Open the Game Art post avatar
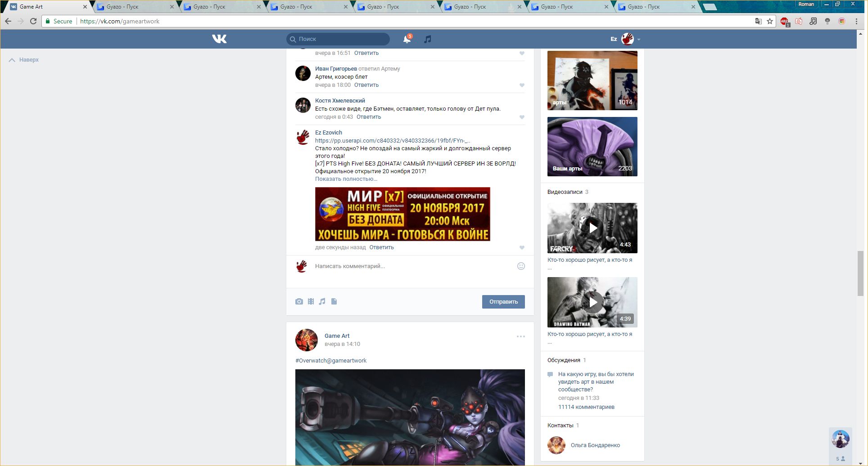Viewport: 868px width, 466px height. [x=307, y=340]
